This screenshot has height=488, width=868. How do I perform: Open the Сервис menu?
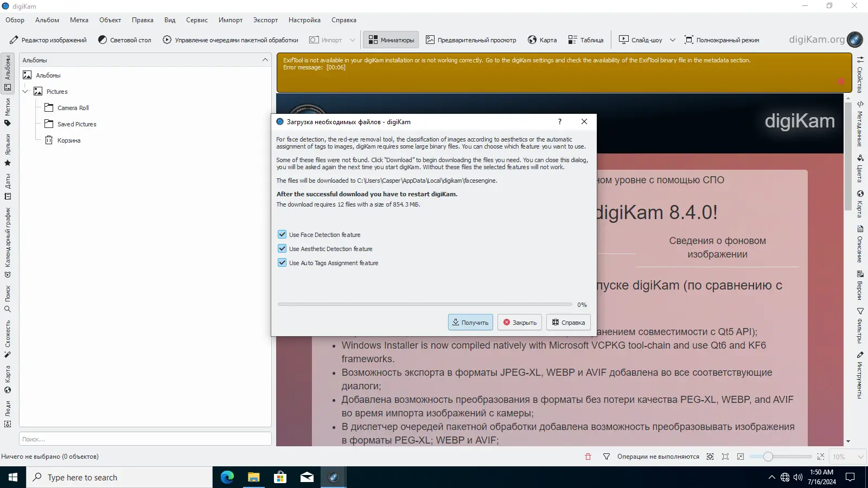197,20
